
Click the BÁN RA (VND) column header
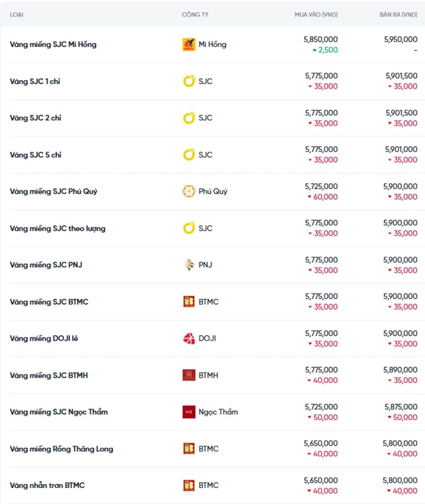[x=398, y=15]
